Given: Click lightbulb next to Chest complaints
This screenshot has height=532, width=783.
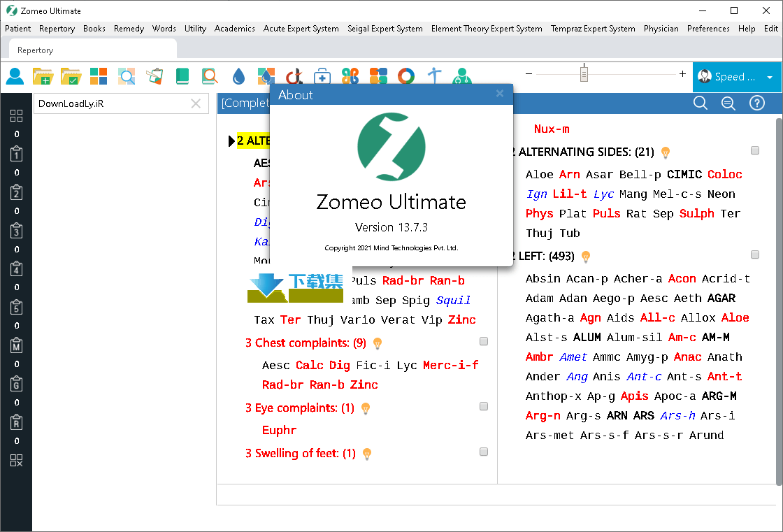Looking at the screenshot, I should pyautogui.click(x=378, y=344).
